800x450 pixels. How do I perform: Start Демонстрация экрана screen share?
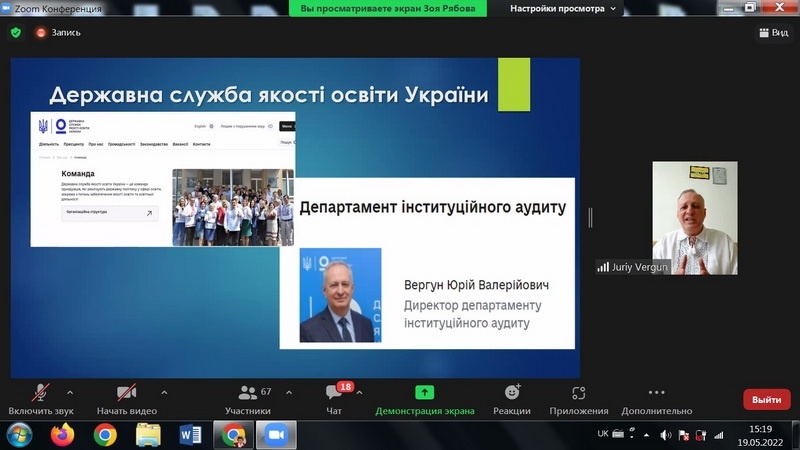tap(424, 399)
